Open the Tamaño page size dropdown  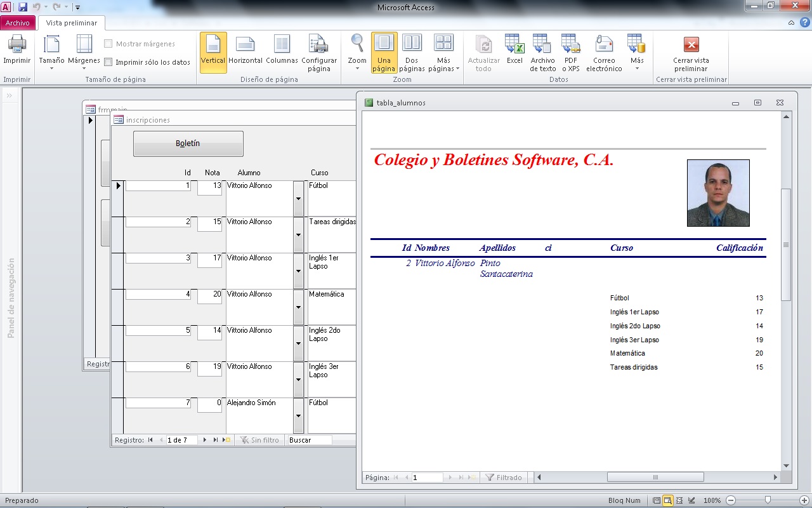pos(51,53)
